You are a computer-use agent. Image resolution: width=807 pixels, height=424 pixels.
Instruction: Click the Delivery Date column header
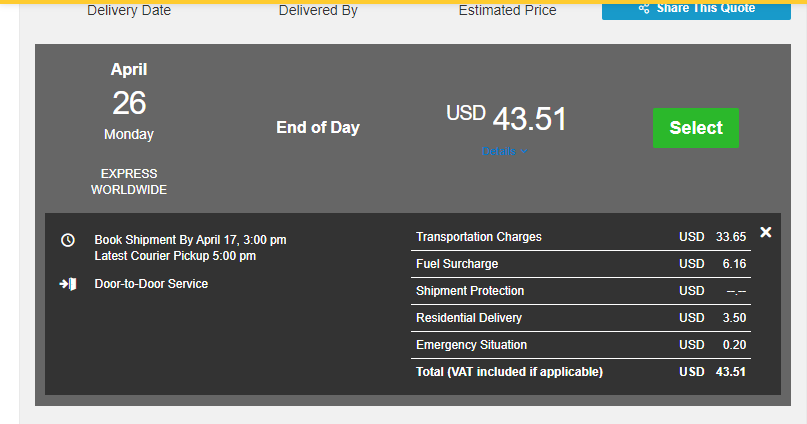tap(129, 10)
